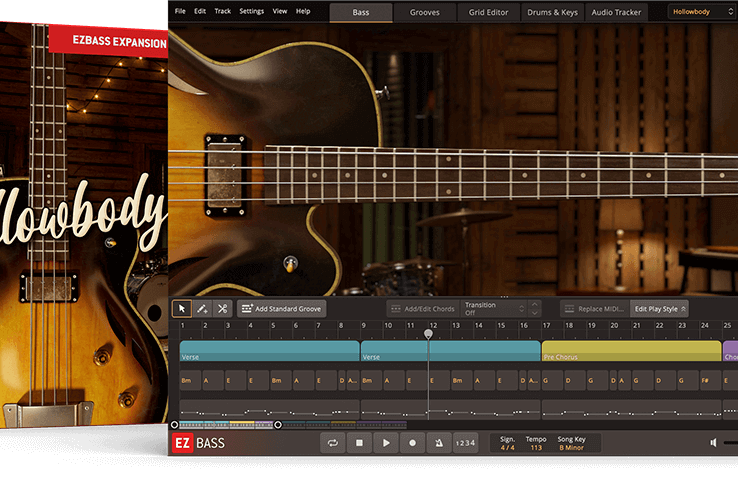Viewport: 738px width, 488px height.
Task: Open the Edit menu
Action: tap(200, 11)
